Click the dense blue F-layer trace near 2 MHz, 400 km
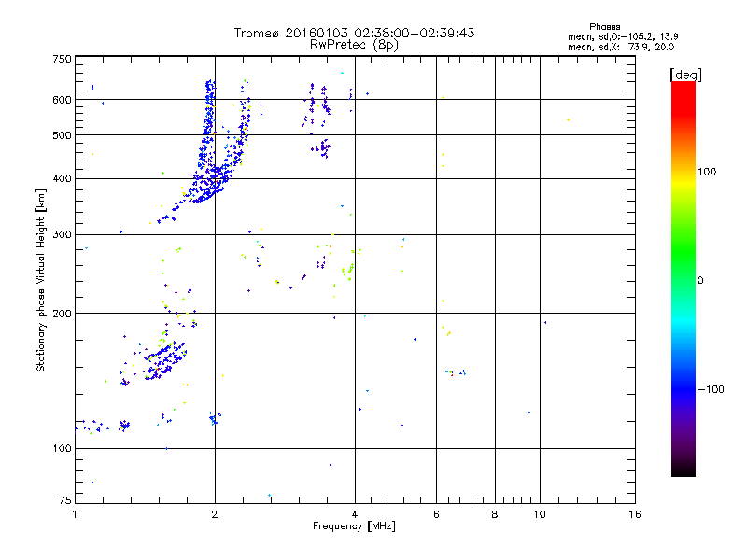Viewport: 747px width, 560px height. pyautogui.click(x=207, y=183)
